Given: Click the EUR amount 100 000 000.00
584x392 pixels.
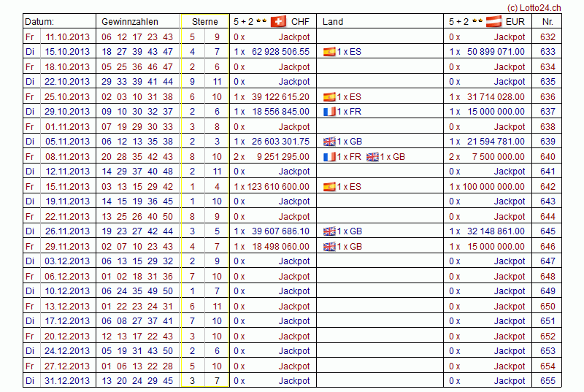Looking at the screenshot, I should coord(494,187).
